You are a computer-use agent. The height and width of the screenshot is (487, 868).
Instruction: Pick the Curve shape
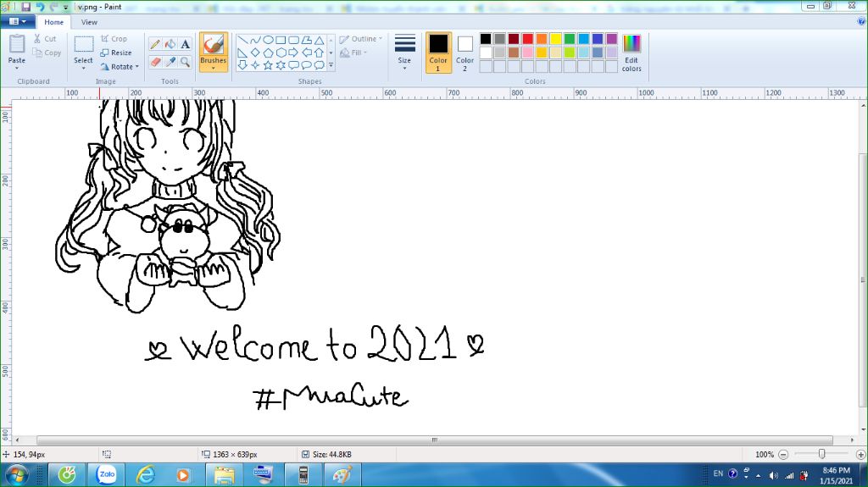click(x=255, y=40)
